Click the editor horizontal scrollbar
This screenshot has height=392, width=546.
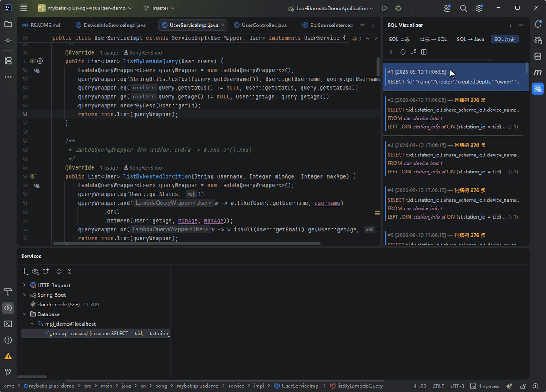(x=186, y=244)
